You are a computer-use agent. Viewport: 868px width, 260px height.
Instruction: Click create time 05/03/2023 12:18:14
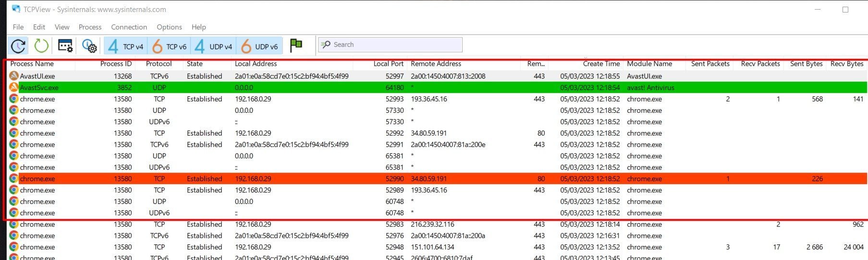(x=590, y=225)
